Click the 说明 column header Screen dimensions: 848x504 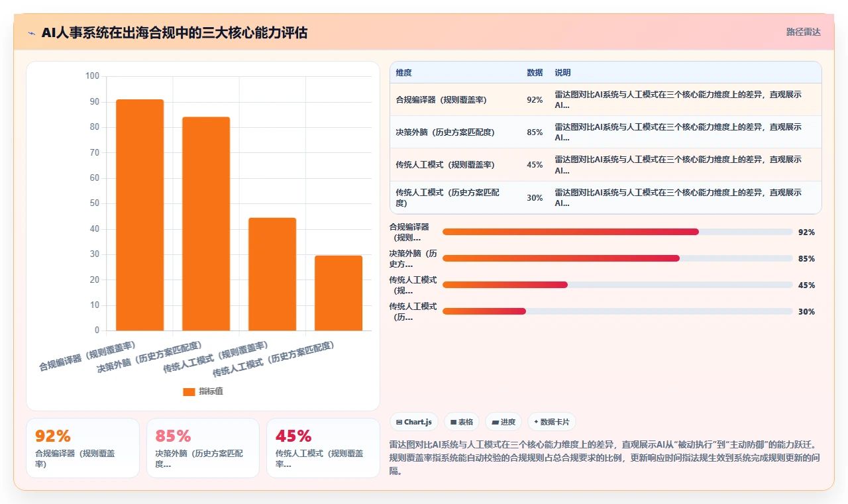(x=562, y=73)
